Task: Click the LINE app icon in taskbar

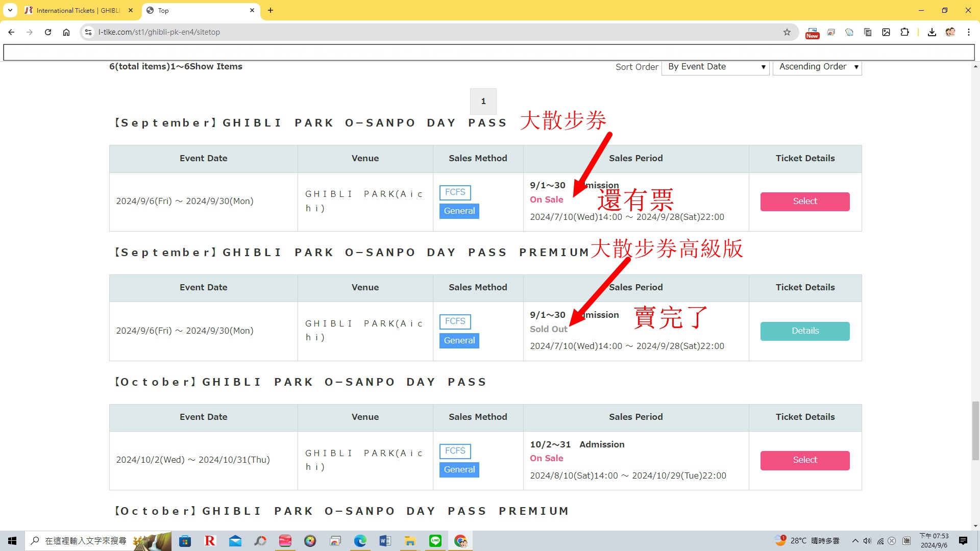Action: (434, 540)
